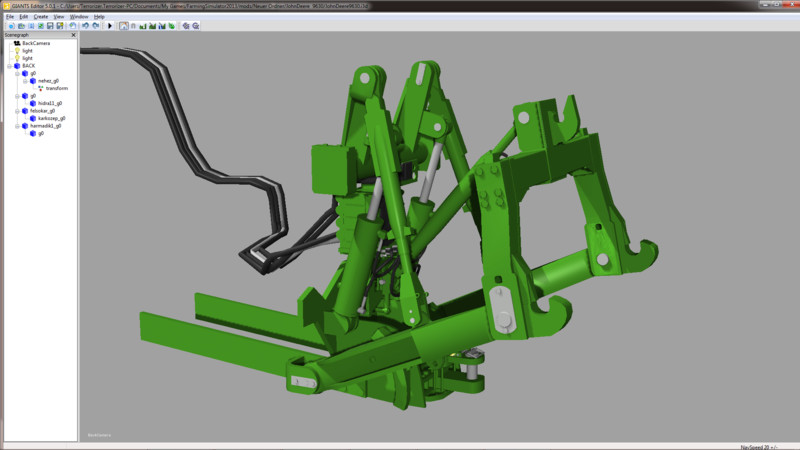Undo the last action via toolbar
Viewport: 800px width, 450px height.
click(85, 26)
